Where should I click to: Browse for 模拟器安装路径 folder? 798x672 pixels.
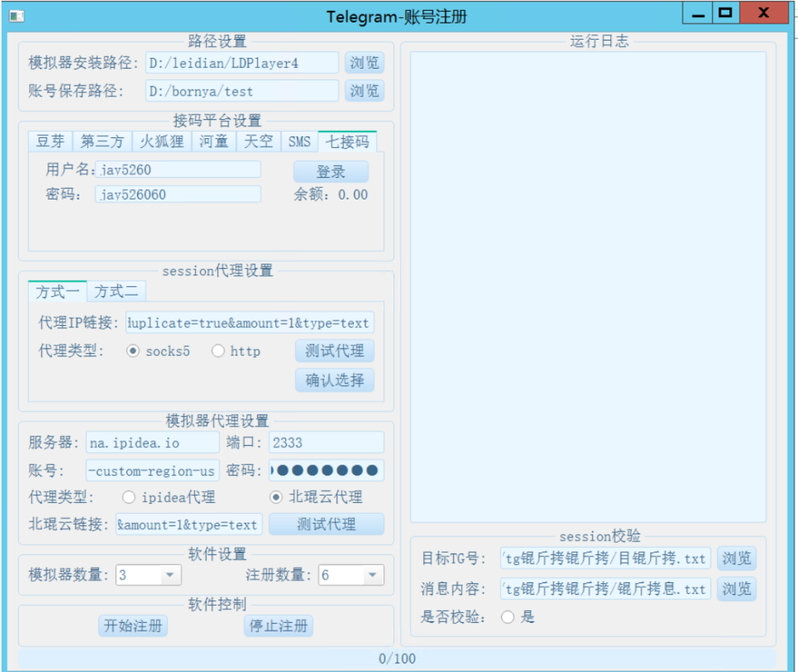pyautogui.click(x=365, y=62)
